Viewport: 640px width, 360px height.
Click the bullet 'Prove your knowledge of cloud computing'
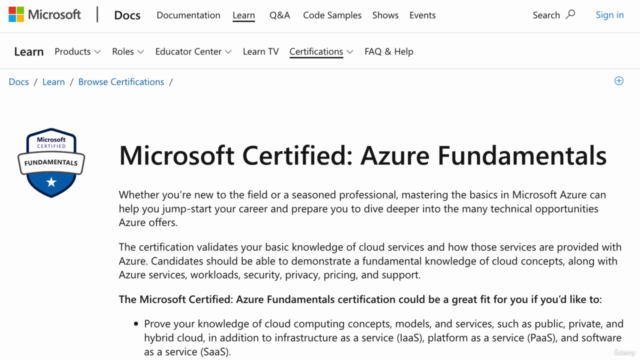[x=384, y=338]
